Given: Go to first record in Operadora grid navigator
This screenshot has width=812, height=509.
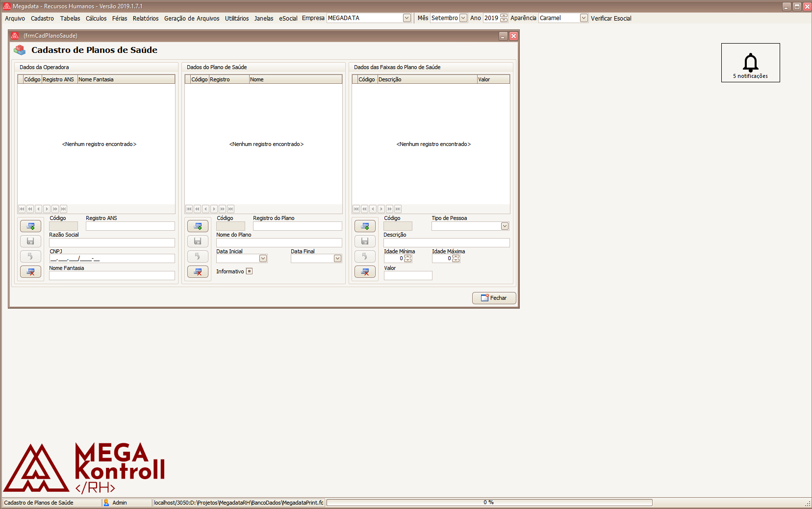Looking at the screenshot, I should (x=22, y=209).
